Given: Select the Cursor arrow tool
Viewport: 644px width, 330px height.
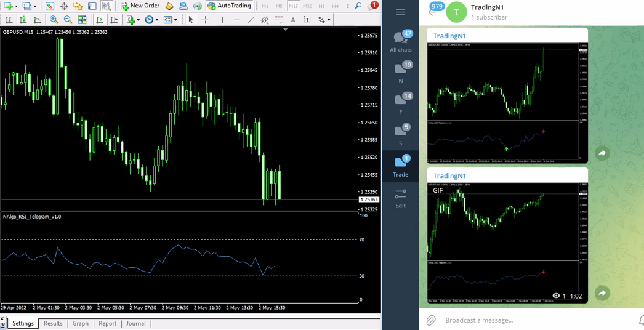Looking at the screenshot, I should (x=191, y=19).
